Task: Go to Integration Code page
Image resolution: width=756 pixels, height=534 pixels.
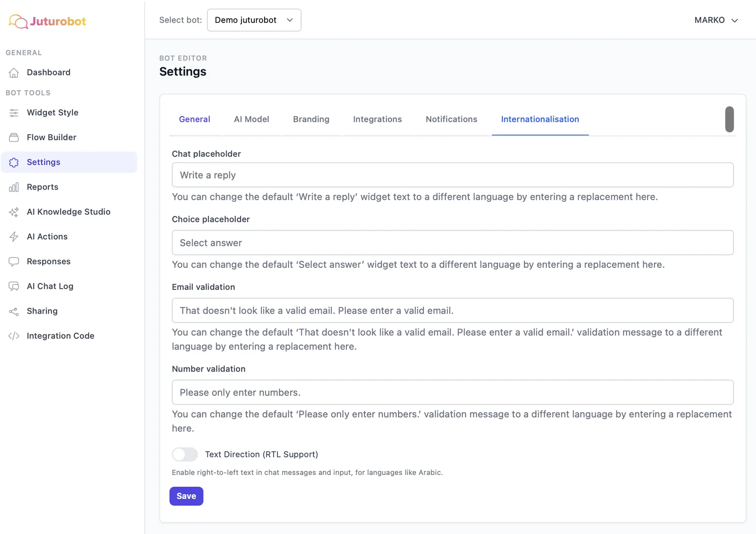Action: coord(69,336)
